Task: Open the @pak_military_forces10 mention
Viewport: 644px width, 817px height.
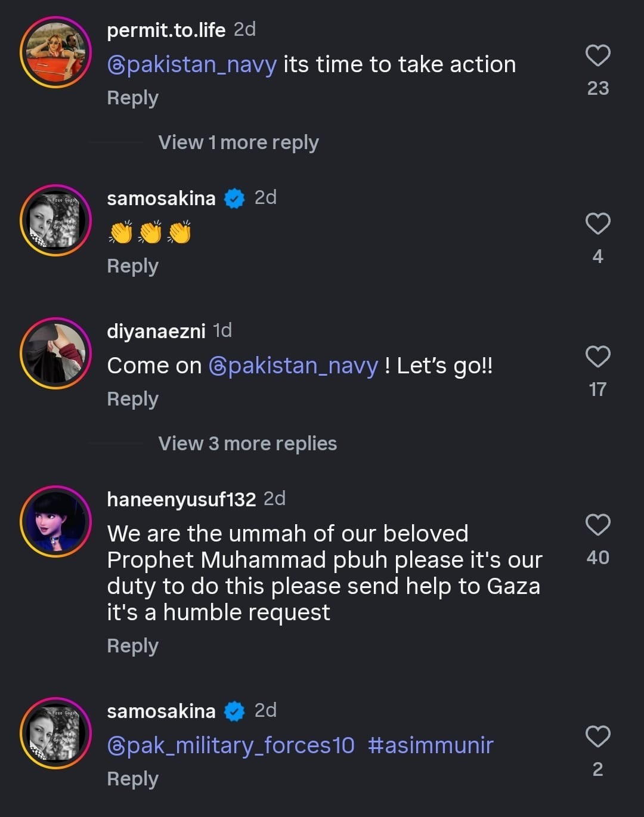Action: (x=231, y=745)
